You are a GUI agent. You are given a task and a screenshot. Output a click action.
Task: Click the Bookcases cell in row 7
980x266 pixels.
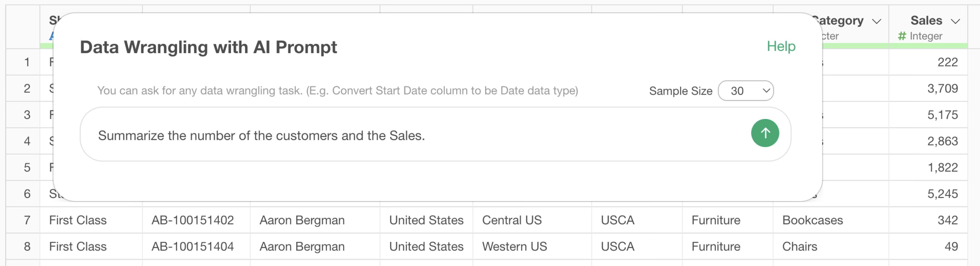tap(812, 220)
